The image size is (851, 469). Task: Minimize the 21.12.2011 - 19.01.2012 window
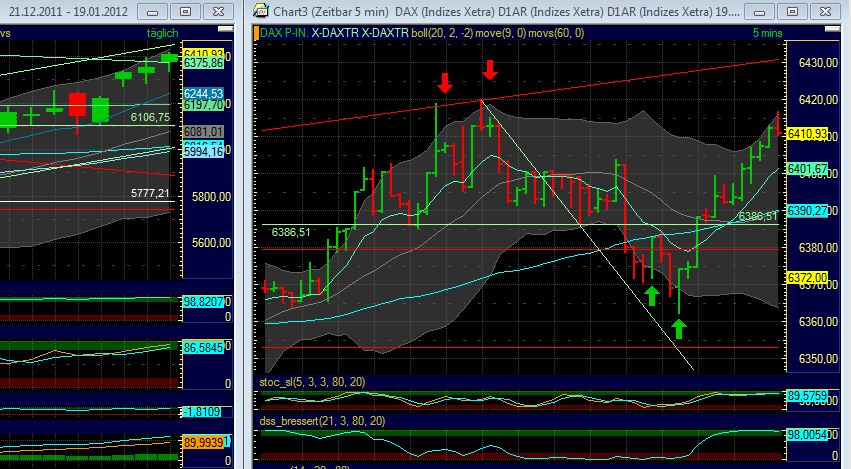(x=153, y=11)
